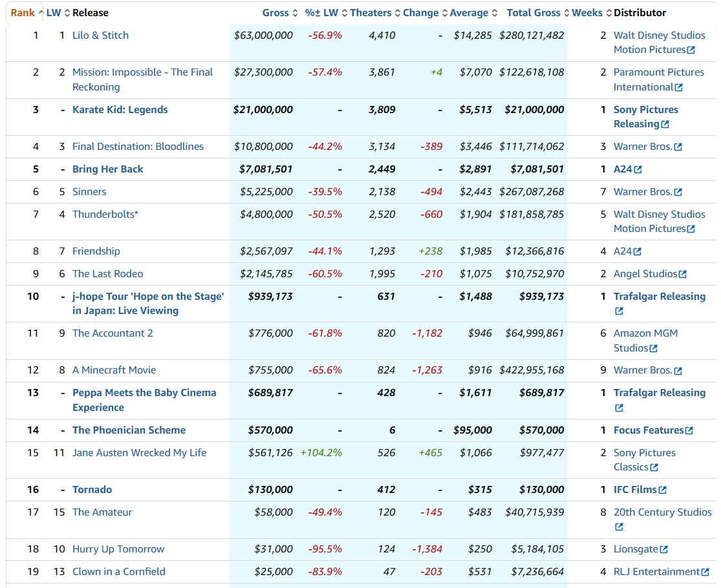Click external icon beside A24 for Friendship
Viewport: 721px width, 588px height.
(638, 252)
